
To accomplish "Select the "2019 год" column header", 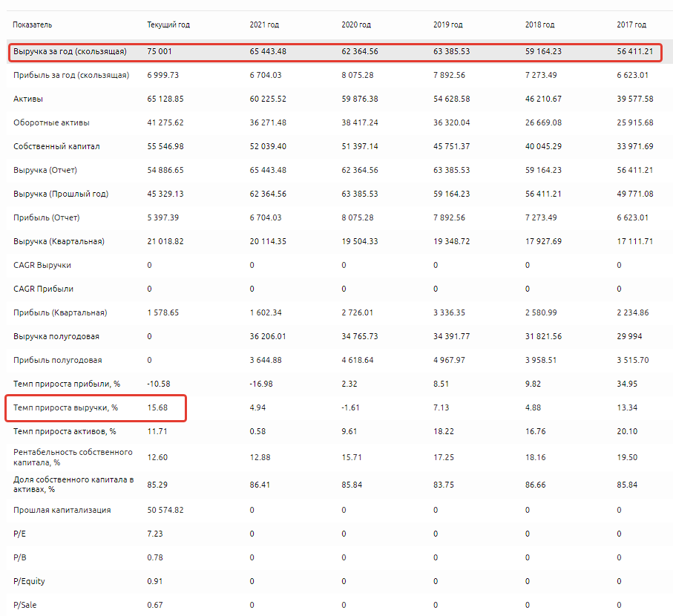I will 447,24.
